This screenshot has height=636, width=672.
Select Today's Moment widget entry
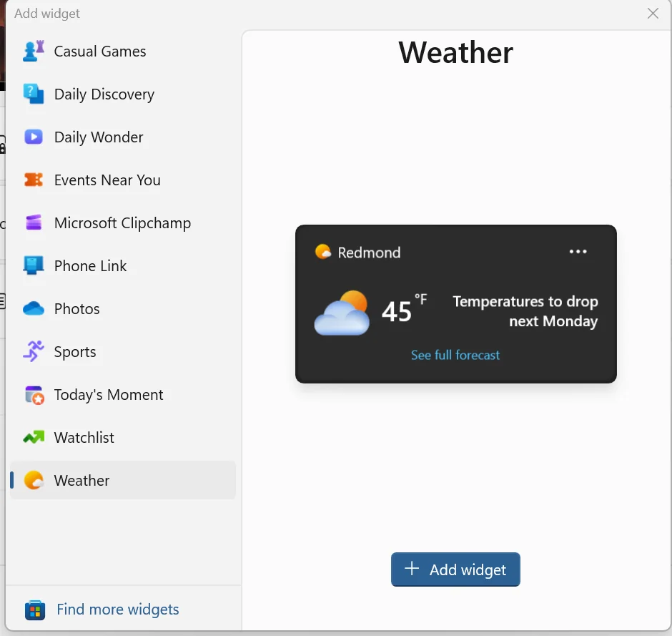pos(123,394)
